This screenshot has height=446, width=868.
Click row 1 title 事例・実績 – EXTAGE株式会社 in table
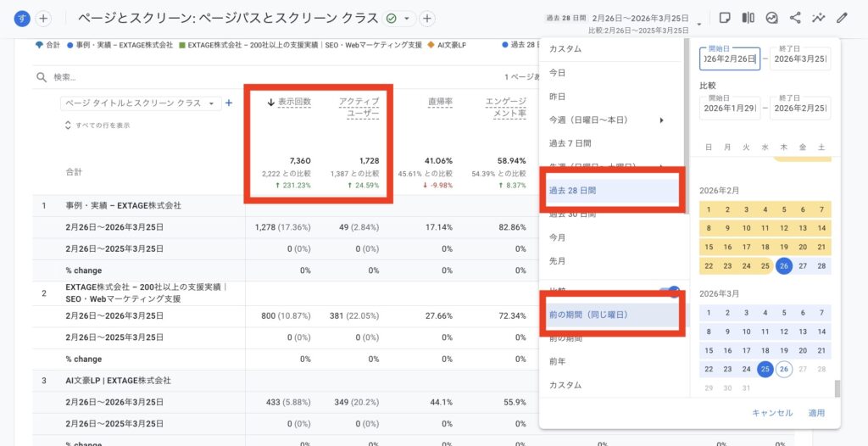124,205
